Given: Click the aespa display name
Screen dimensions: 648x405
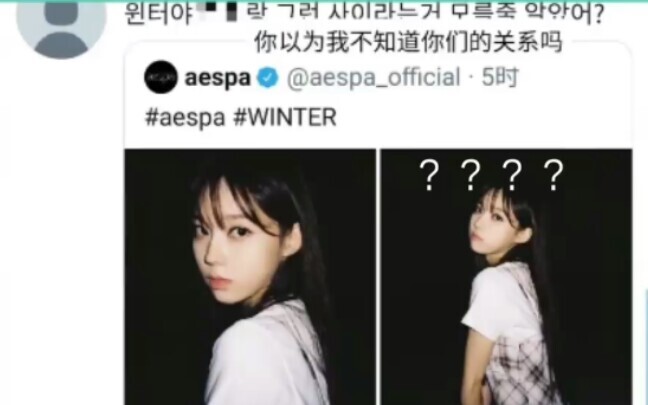Looking at the screenshot, I should [218, 78].
